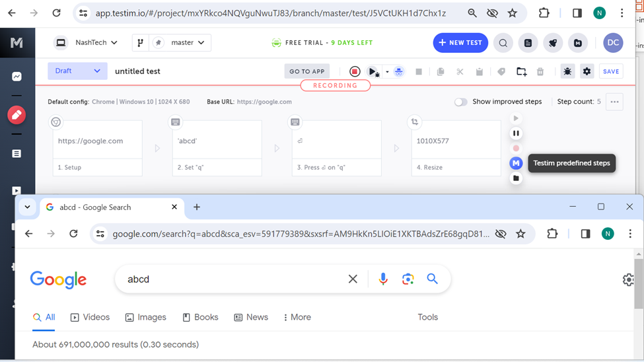Switch to Images tab in Google results
This screenshot has width=644, height=362.
(145, 317)
